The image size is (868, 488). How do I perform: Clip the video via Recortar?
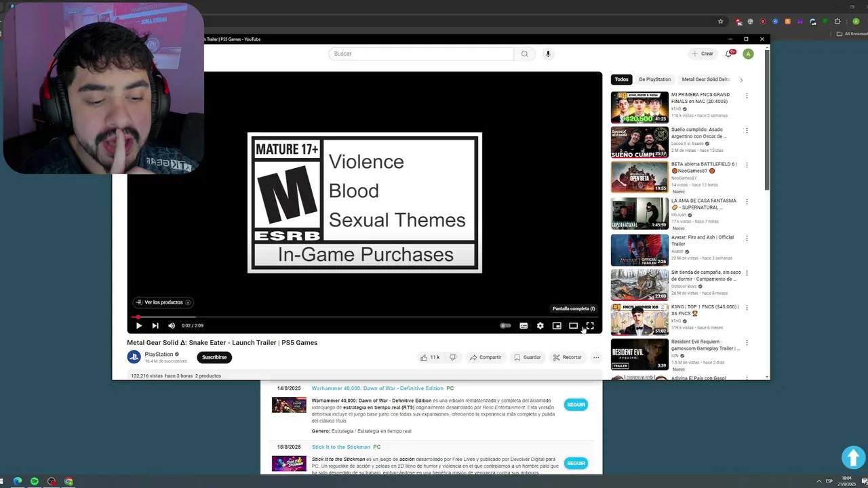coord(567,357)
